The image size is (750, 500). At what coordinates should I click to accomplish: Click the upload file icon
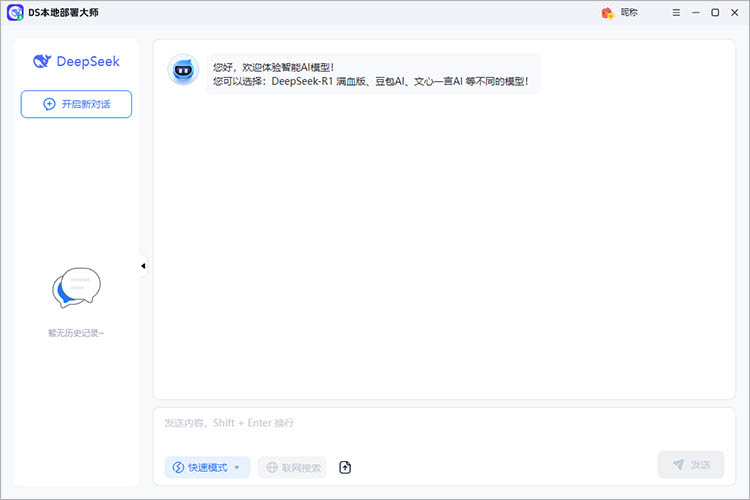[345, 467]
